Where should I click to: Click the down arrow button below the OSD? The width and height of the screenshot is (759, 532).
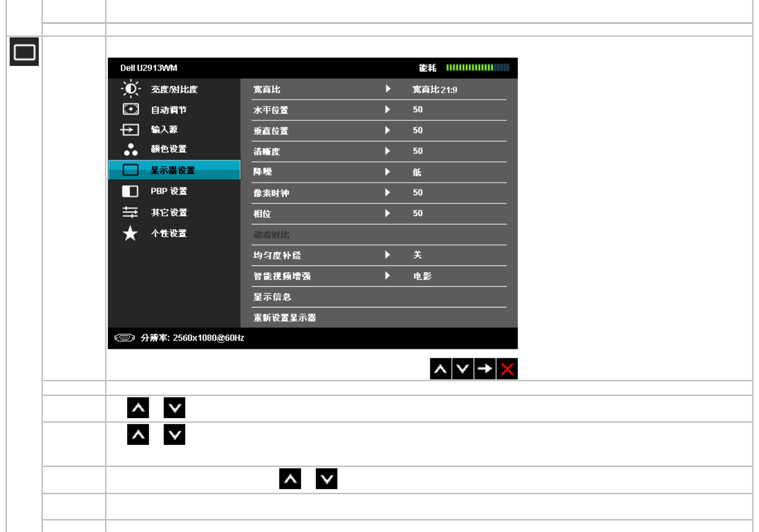tap(463, 369)
